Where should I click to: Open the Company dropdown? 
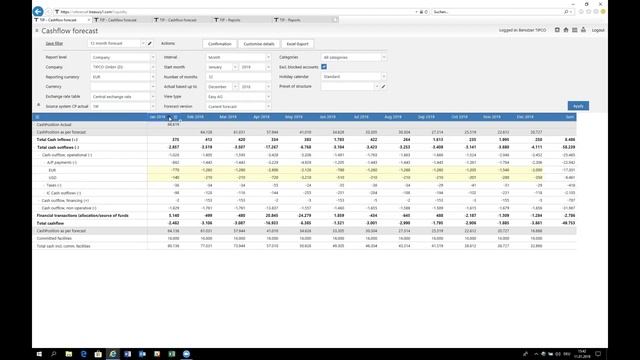pos(123,67)
